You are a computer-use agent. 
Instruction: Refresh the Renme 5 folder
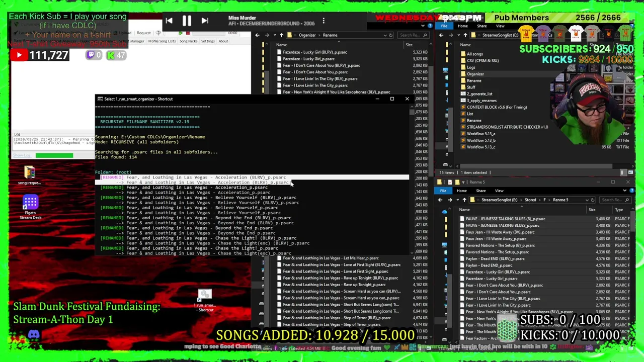(x=593, y=200)
